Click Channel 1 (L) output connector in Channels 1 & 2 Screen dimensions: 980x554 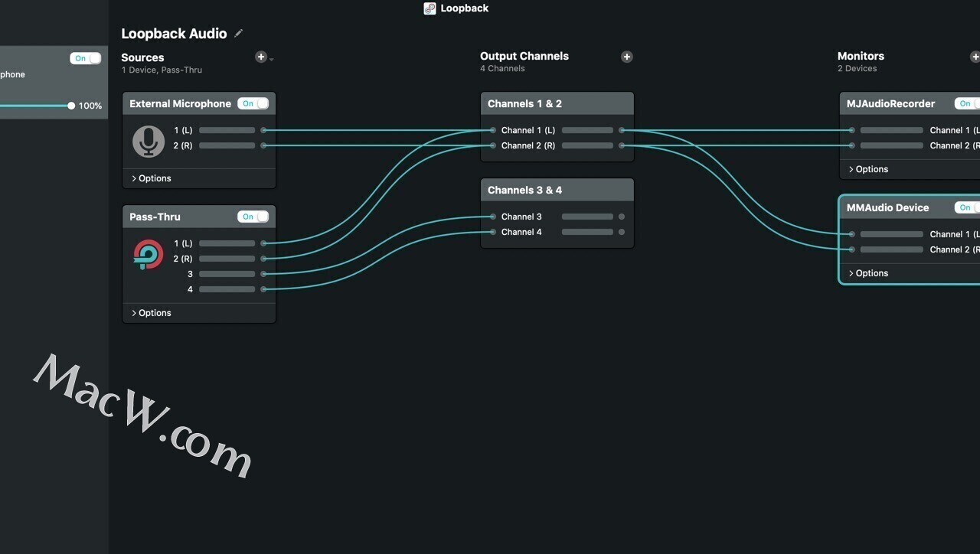pos(622,130)
